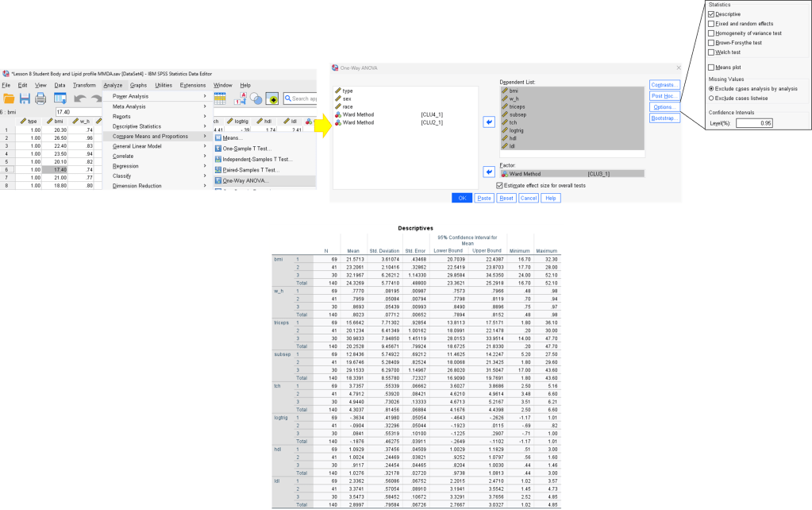Viewport: 812px width, 510px height.
Task: Open the Graphs menu
Action: pyautogui.click(x=139, y=85)
